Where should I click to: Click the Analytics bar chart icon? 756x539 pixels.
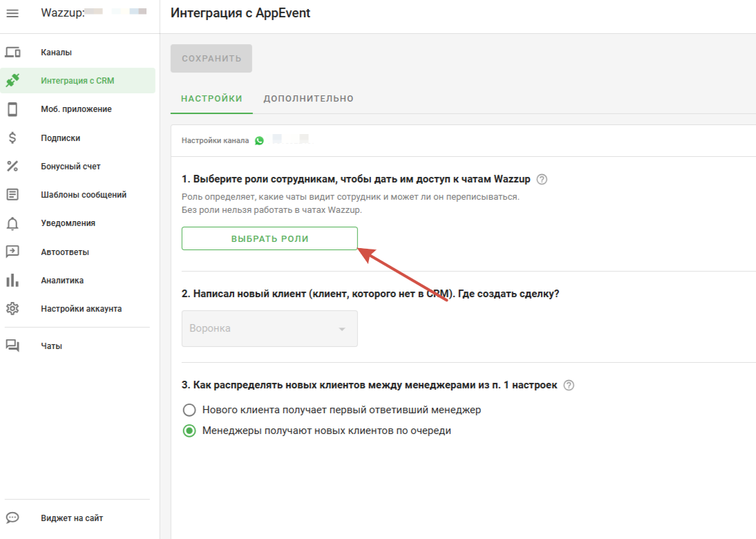coord(12,280)
